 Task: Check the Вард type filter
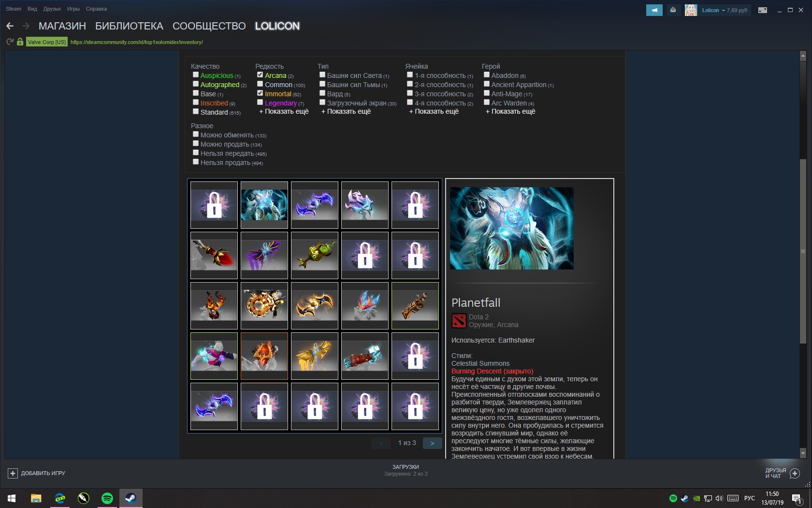tap(322, 93)
